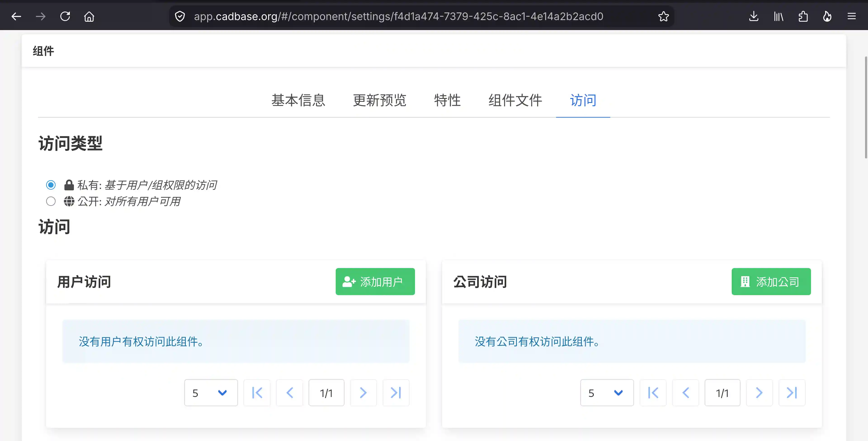
Task: Jump to first page in 公司访问 pagination
Action: (653, 392)
